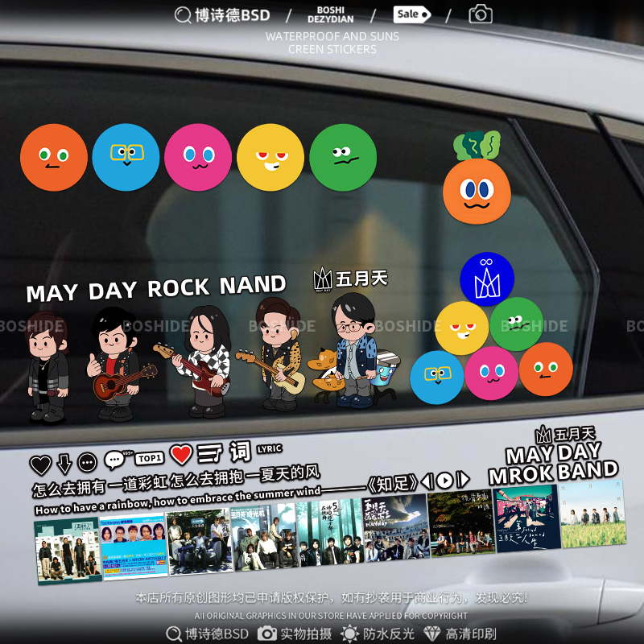Screen dimensions: 644x644
Task: Select the large blue face with yellow glasses
Action: (x=126, y=157)
